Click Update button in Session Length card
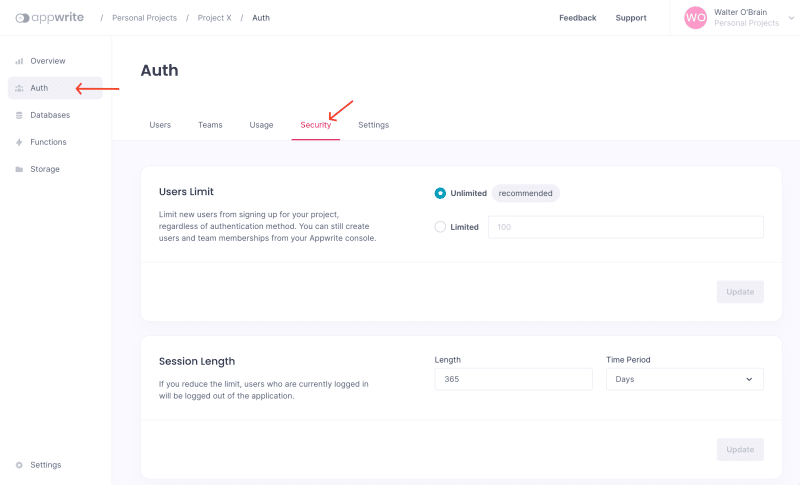This screenshot has height=485, width=800. coord(740,449)
